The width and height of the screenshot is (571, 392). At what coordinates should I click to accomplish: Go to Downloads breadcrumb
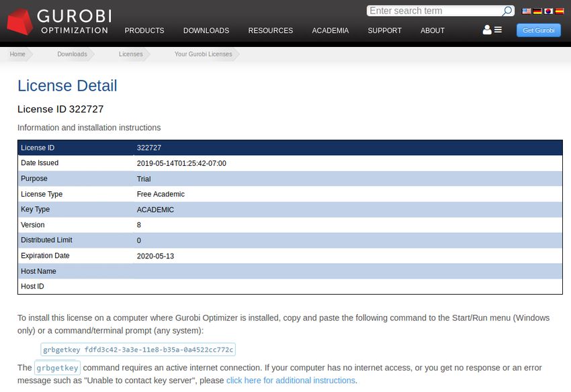coord(72,54)
